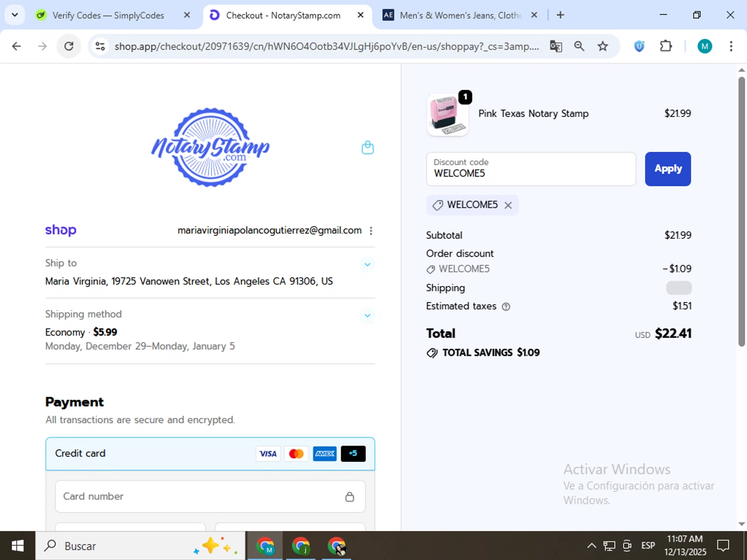Click the taskbar clock showing 11:07 AM

(685, 546)
